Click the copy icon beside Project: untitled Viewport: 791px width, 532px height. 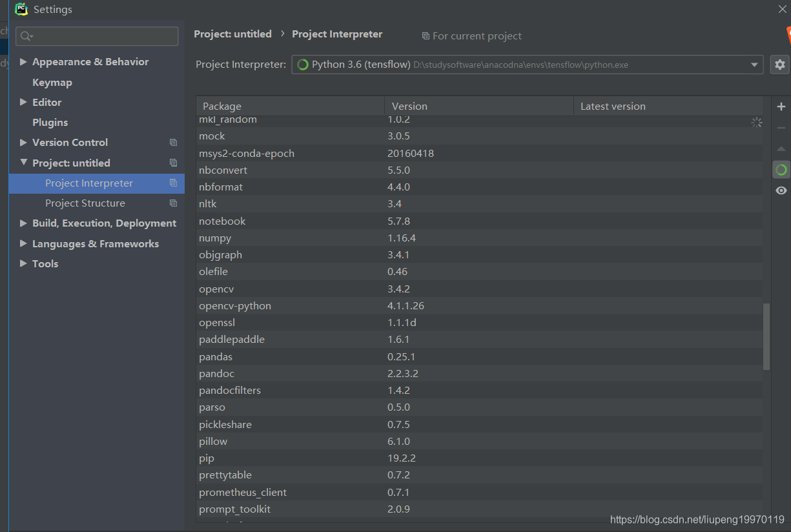click(173, 163)
